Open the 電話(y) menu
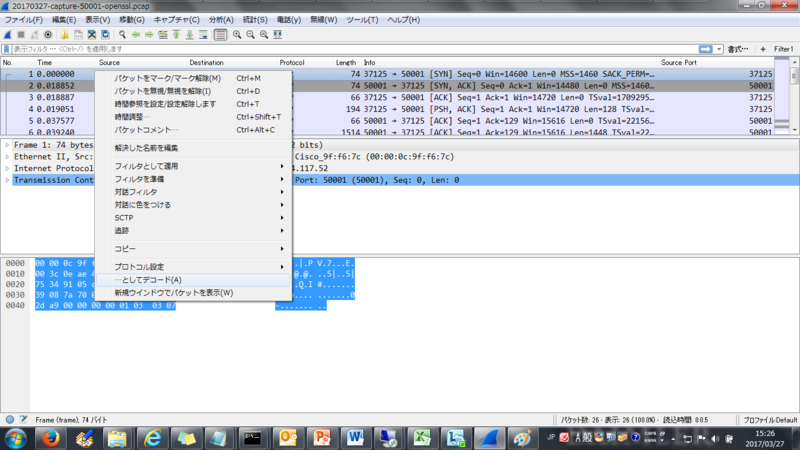800x450 pixels. point(289,19)
